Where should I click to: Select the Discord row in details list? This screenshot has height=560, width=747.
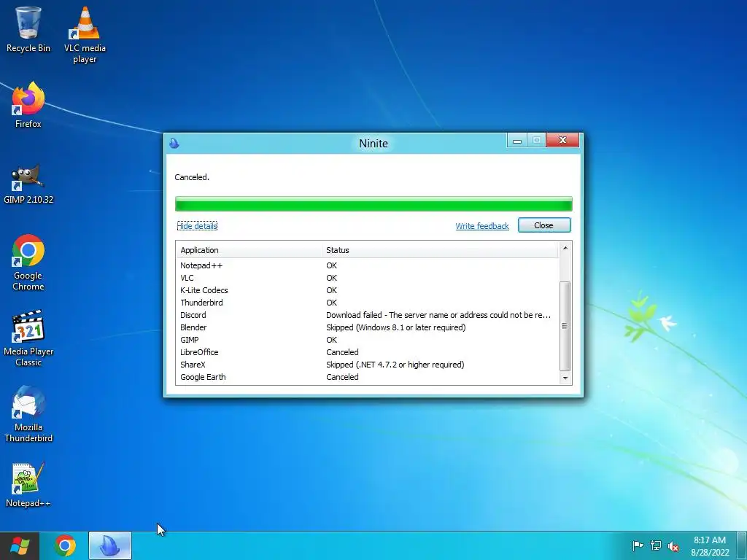tap(367, 315)
